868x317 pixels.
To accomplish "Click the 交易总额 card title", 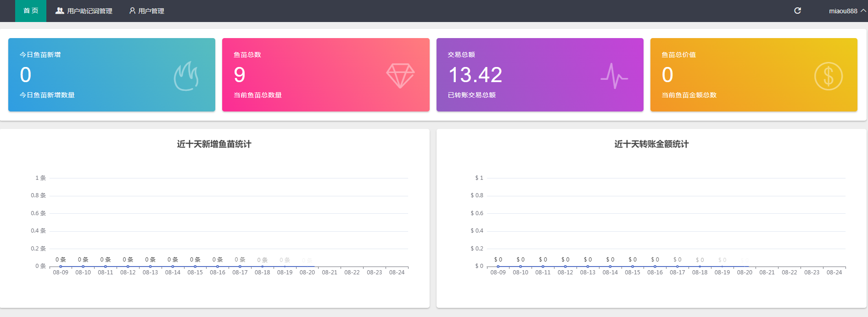I will (x=461, y=55).
